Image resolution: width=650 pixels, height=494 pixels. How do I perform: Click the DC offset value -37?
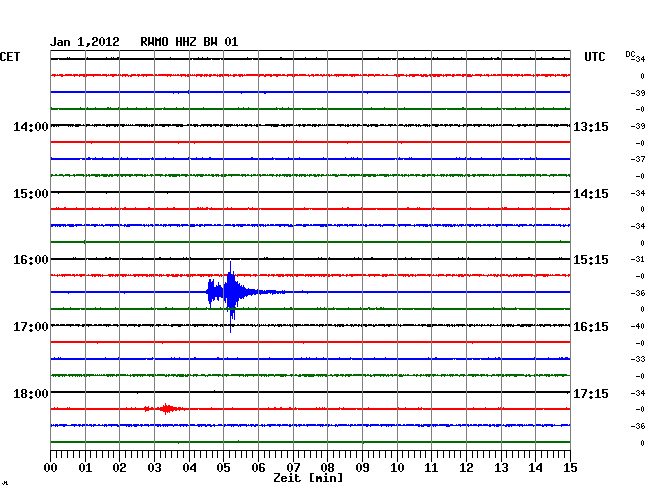point(638,159)
